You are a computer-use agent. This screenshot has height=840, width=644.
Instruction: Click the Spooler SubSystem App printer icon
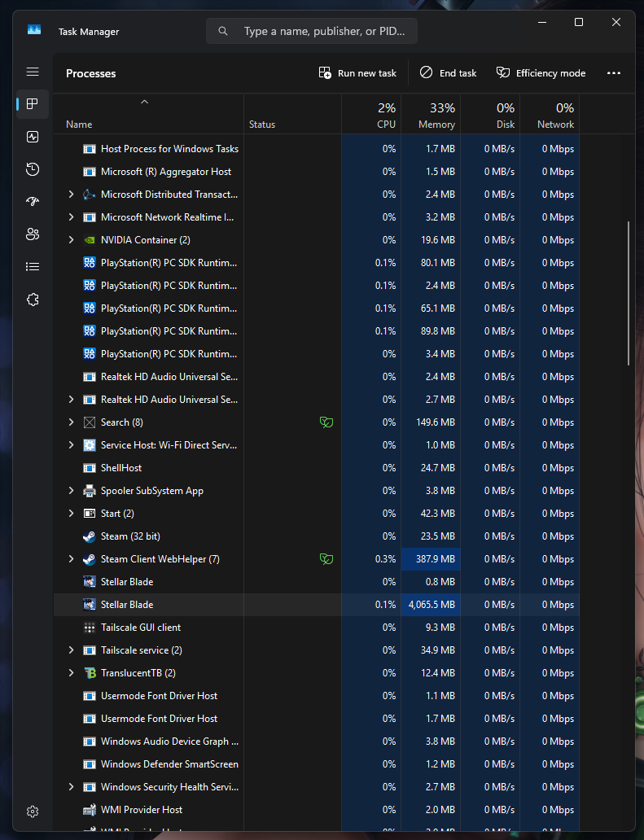(90, 491)
